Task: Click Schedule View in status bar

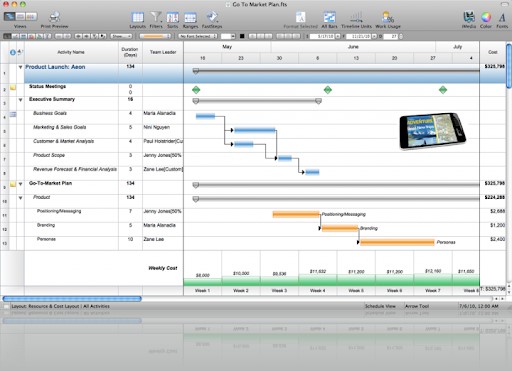Action: coord(380,306)
